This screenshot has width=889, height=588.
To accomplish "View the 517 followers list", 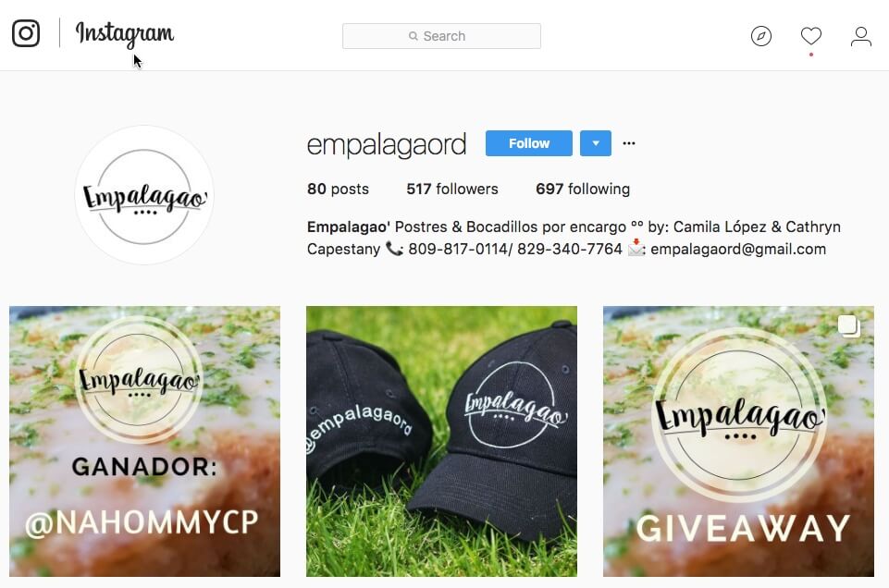I will tap(451, 190).
